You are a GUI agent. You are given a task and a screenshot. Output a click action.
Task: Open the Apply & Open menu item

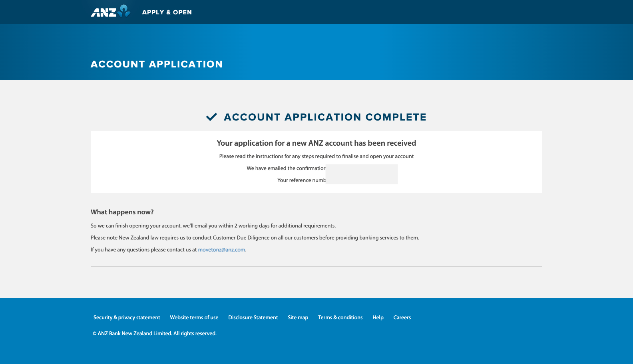click(x=167, y=12)
